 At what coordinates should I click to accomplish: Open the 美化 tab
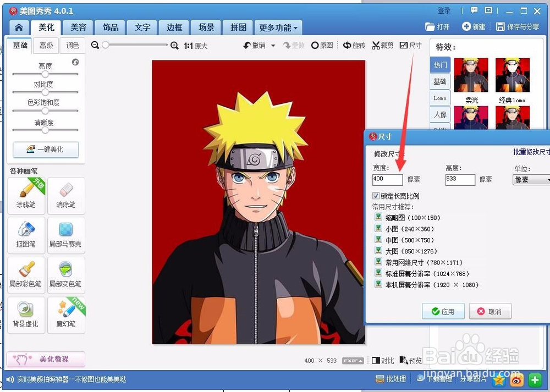point(46,27)
